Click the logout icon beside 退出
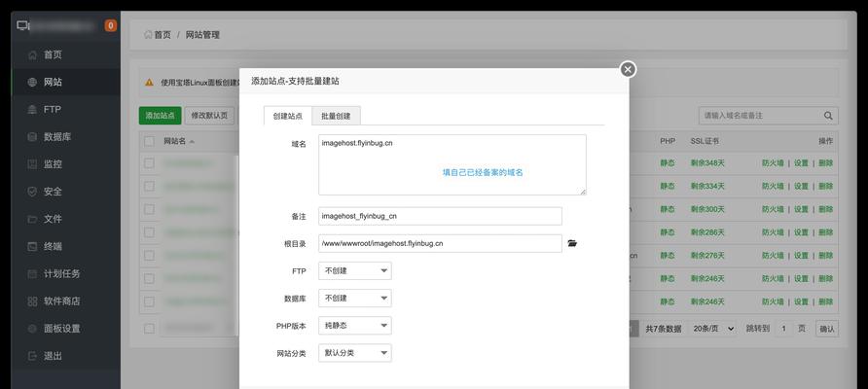The image size is (868, 389). [32, 356]
